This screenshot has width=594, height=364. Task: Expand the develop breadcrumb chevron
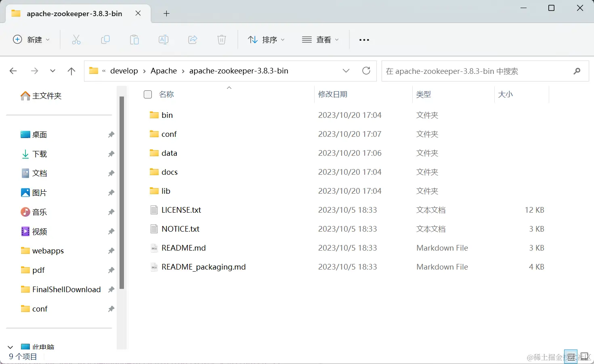tap(145, 71)
